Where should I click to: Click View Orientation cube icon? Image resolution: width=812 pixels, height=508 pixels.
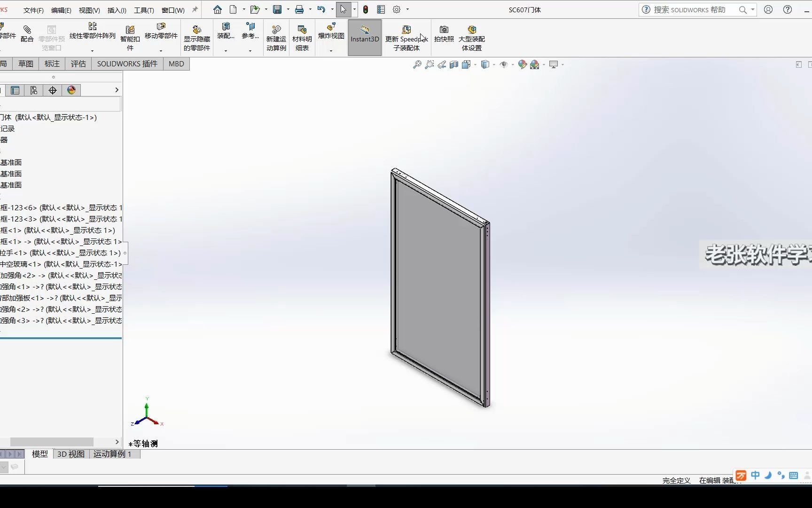466,64
